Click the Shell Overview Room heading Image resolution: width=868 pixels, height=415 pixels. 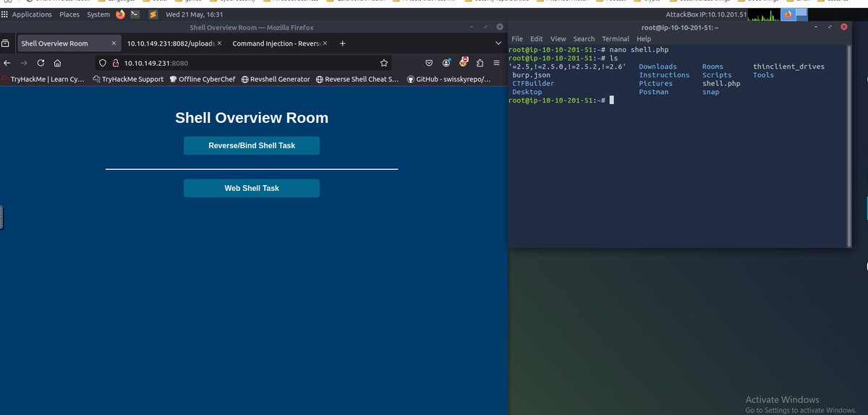click(x=252, y=117)
